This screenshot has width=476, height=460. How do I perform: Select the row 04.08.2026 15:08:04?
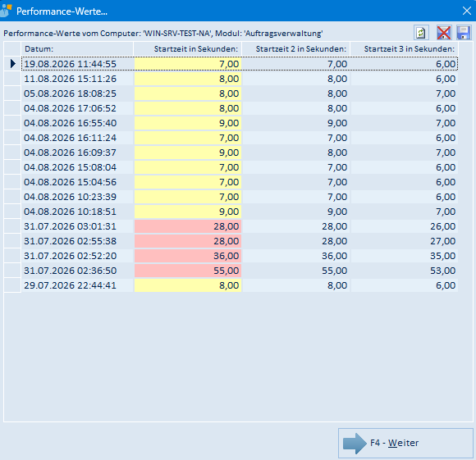click(x=240, y=167)
